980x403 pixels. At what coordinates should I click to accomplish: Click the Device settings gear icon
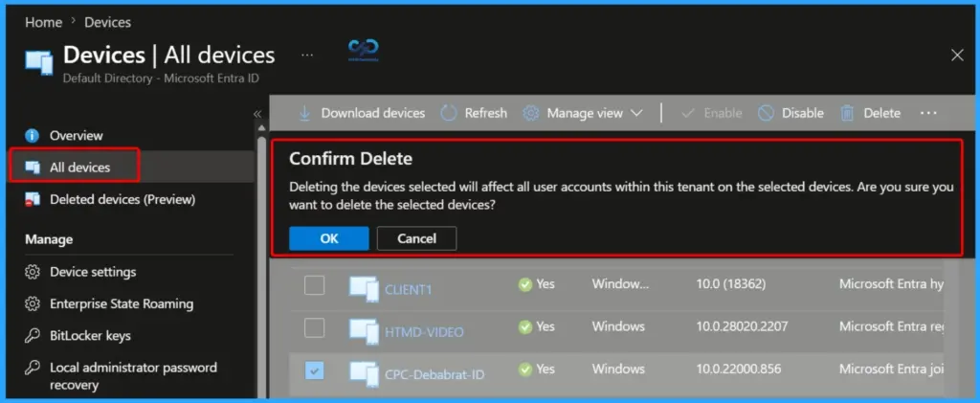pos(32,272)
